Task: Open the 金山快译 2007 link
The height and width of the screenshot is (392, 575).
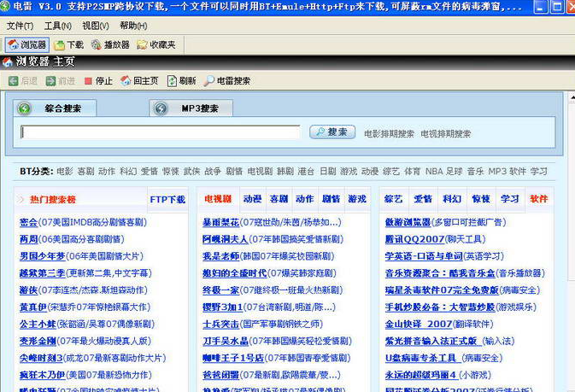Action: [x=419, y=325]
